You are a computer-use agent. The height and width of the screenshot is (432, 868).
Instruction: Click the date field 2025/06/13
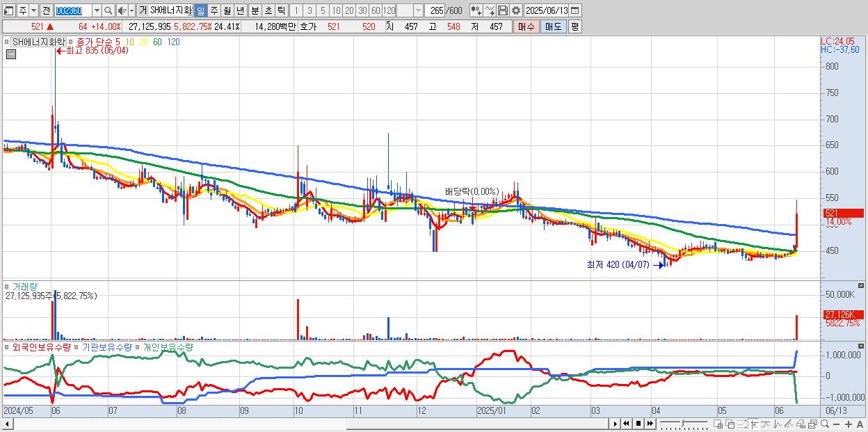click(546, 10)
